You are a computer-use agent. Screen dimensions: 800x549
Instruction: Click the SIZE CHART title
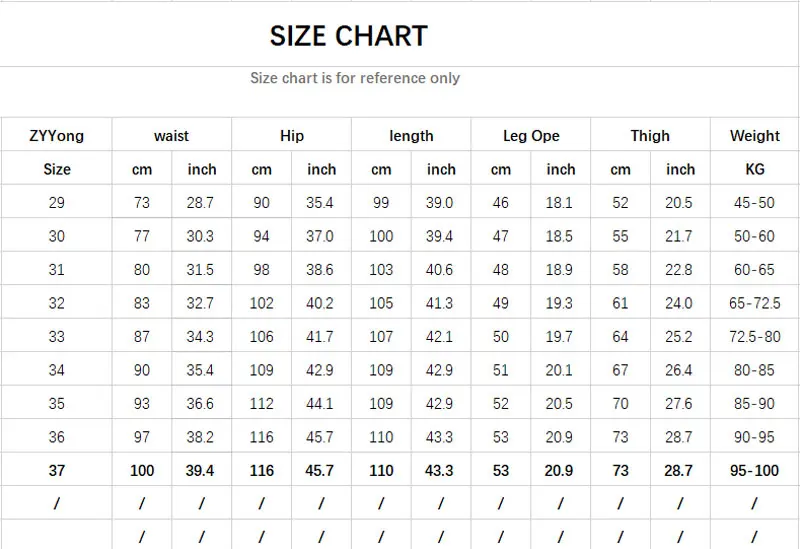(x=348, y=36)
